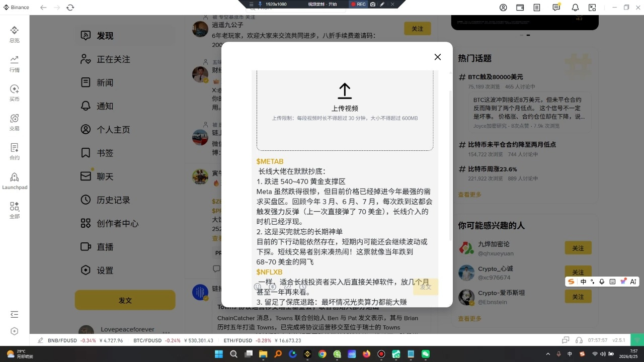Screen dimensions: 644x362
Task: Select the 发现 discover tab
Action: [126, 36]
